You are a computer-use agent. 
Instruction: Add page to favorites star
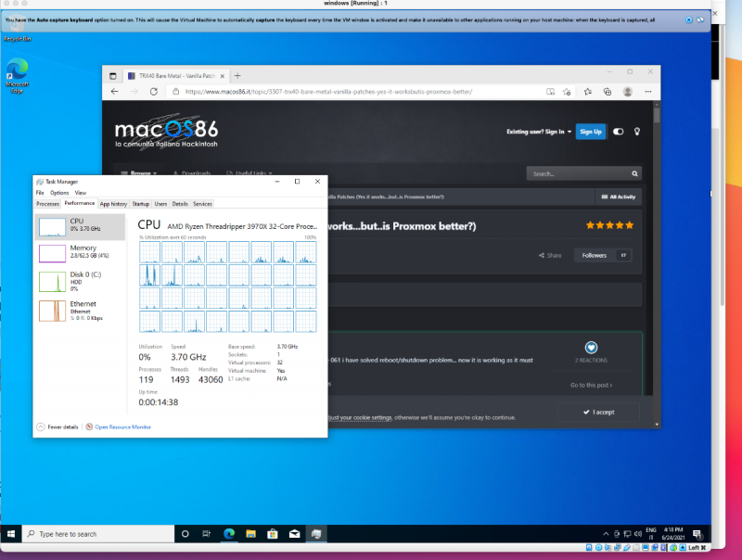click(567, 92)
